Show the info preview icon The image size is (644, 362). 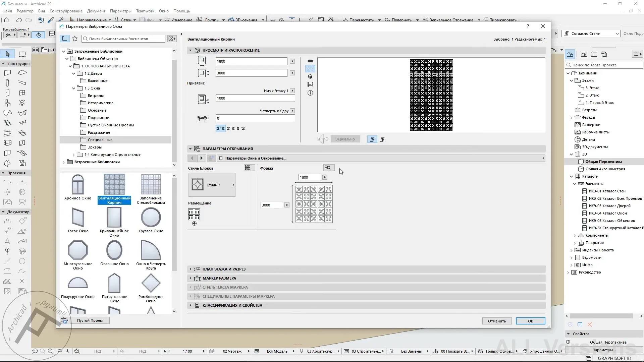click(310, 93)
